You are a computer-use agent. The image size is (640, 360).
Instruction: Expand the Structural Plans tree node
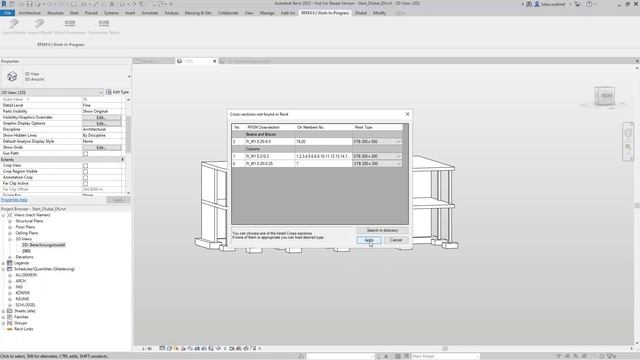click(x=10, y=221)
